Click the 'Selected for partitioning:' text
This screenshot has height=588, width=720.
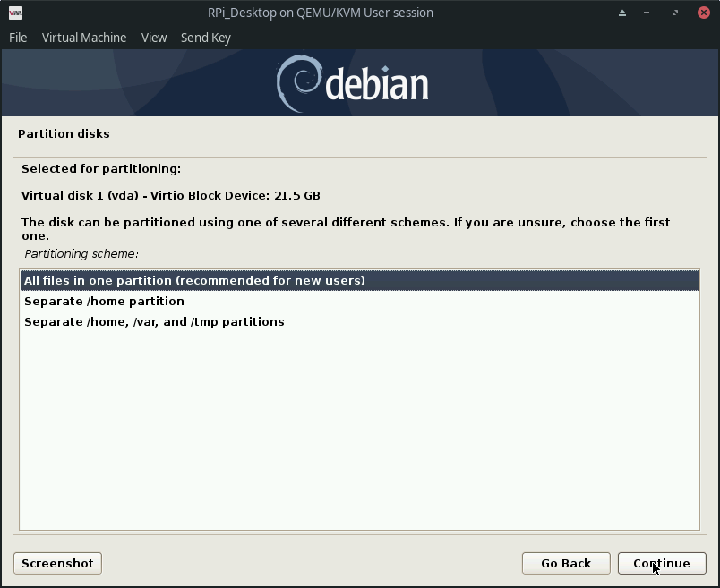[101, 169]
